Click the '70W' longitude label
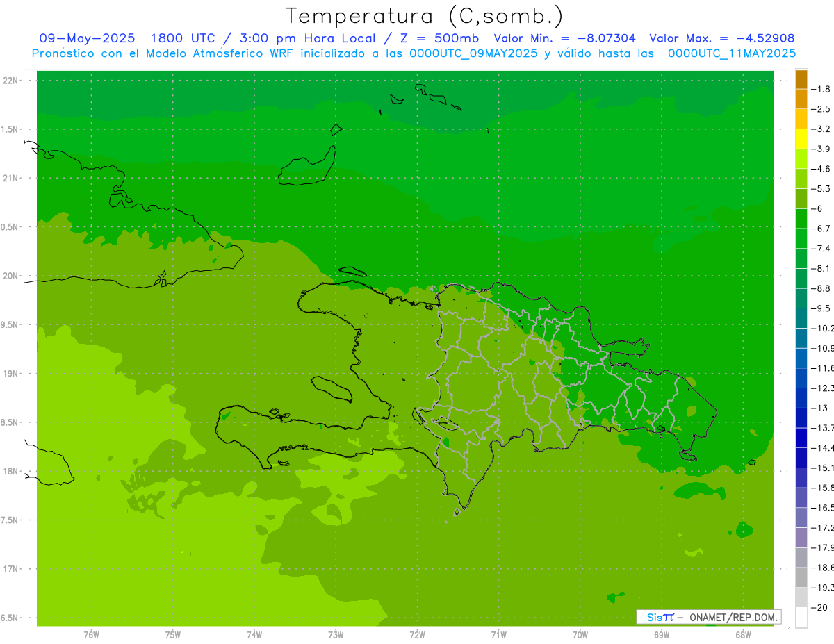 click(x=580, y=635)
